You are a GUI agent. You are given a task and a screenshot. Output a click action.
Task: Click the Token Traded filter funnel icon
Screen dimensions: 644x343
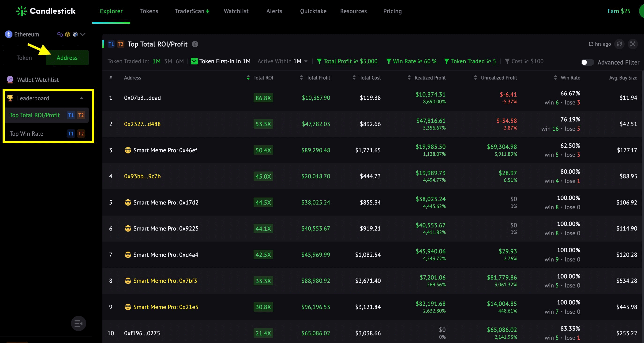click(446, 61)
